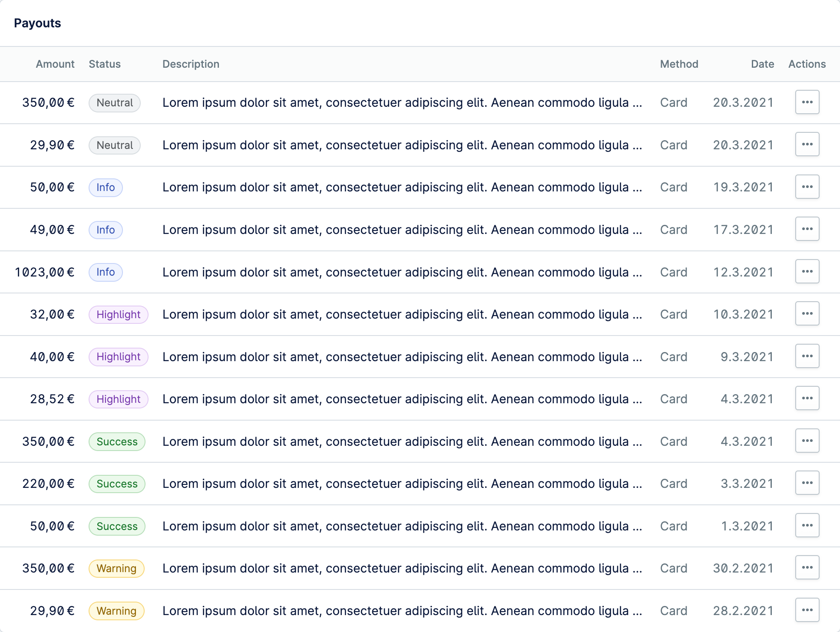
Task: Open actions menu for payout dated 17.3.2021
Action: click(x=807, y=229)
